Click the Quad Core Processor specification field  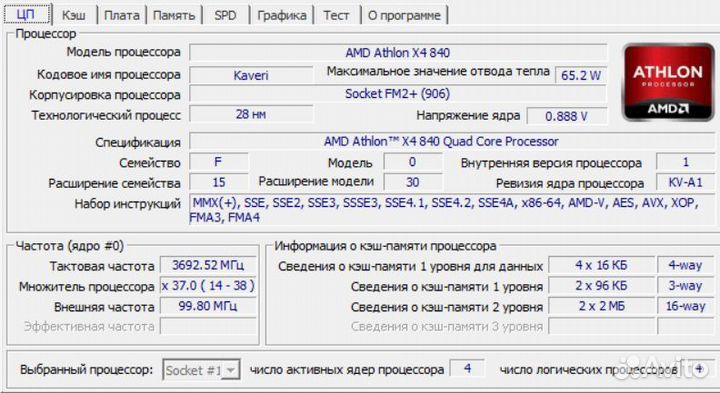452,141
